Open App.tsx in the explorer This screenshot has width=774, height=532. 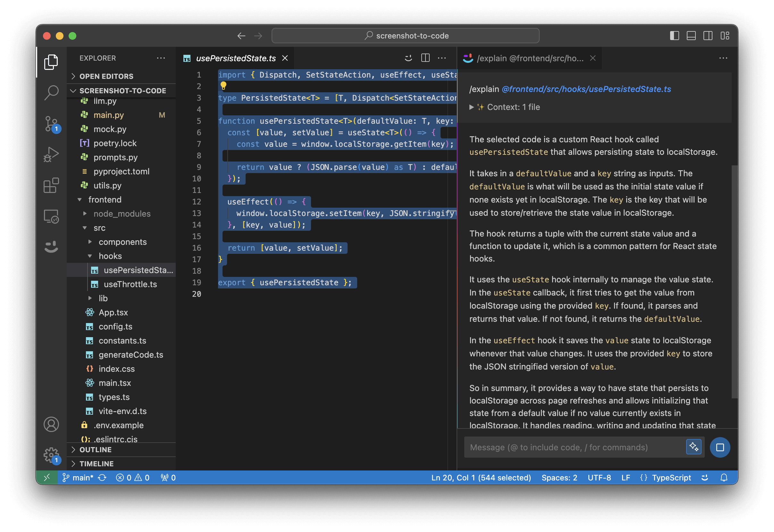pos(122,313)
